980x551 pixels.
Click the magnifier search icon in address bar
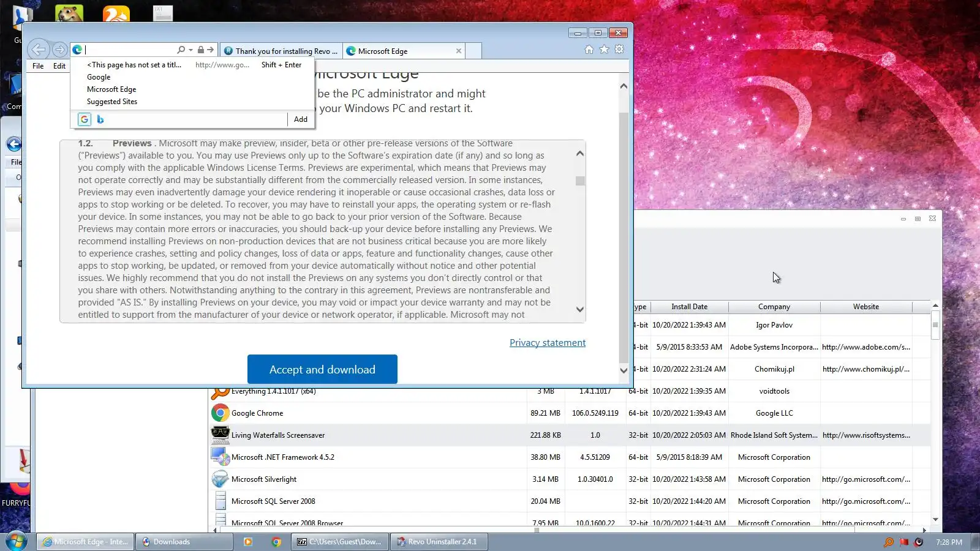[x=181, y=50]
